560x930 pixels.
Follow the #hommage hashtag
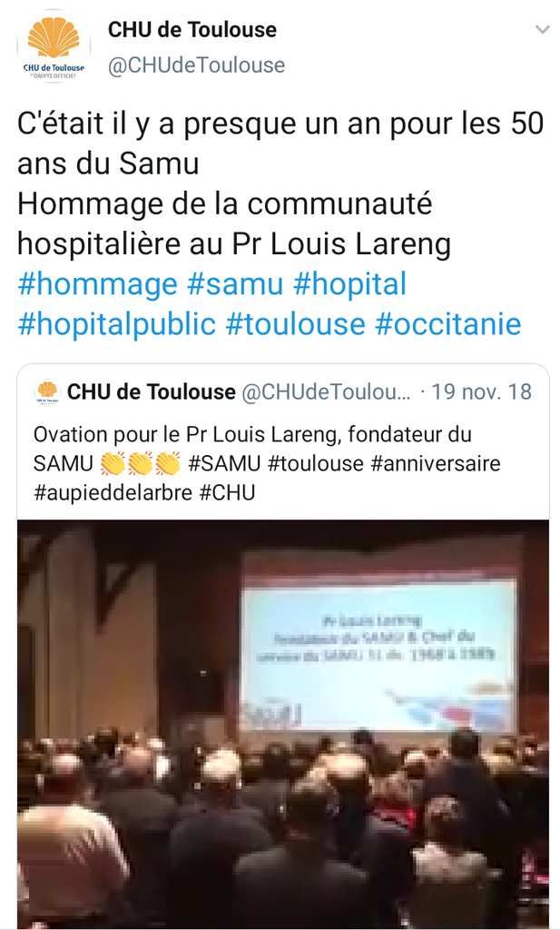pos(97,283)
